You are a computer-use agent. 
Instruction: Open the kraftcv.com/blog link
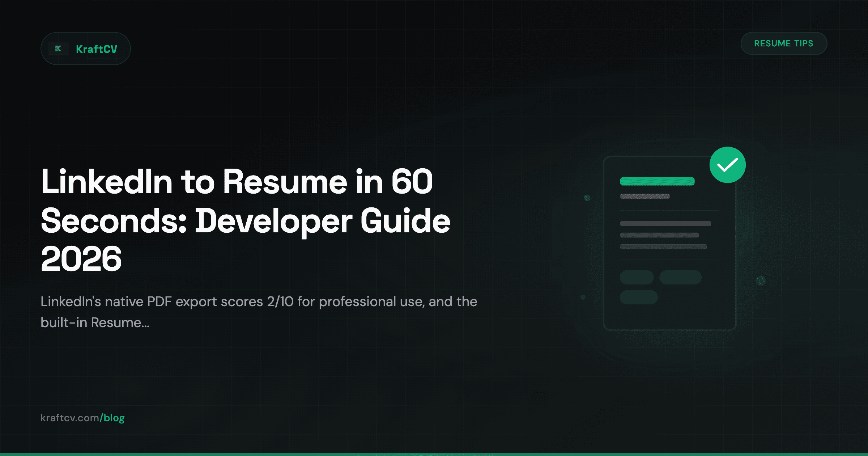pyautogui.click(x=82, y=418)
